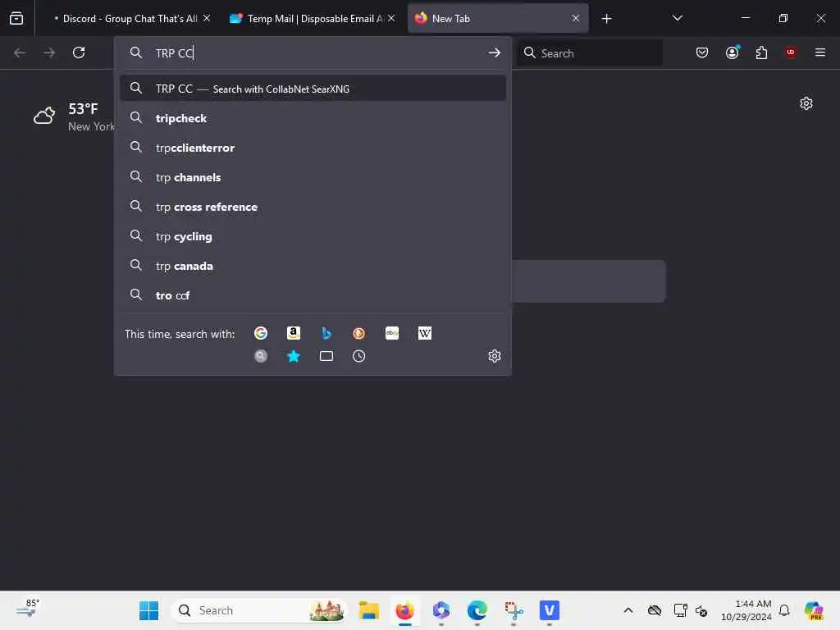Image resolution: width=840 pixels, height=630 pixels.
Task: Click the Windows taskbar Search box
Action: pyautogui.click(x=258, y=610)
